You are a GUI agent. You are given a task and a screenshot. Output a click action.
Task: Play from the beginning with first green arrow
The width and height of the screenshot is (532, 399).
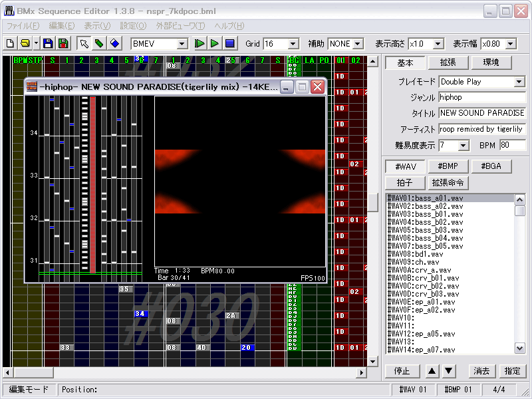pyautogui.click(x=199, y=44)
